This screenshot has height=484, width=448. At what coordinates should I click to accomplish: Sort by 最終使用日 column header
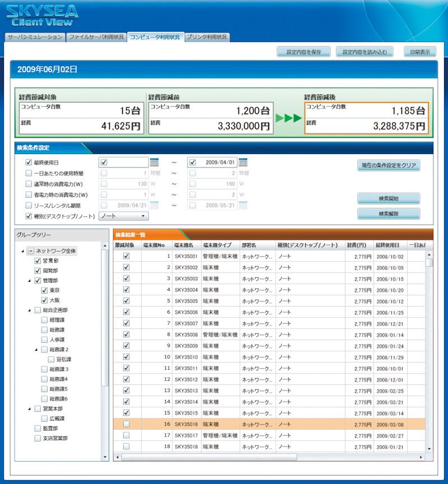click(390, 245)
